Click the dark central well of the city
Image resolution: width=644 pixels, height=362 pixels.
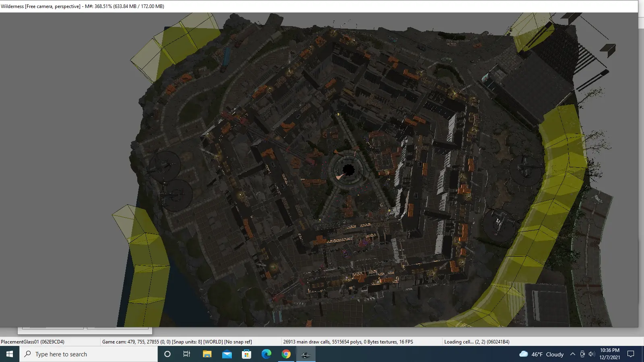[349, 169]
